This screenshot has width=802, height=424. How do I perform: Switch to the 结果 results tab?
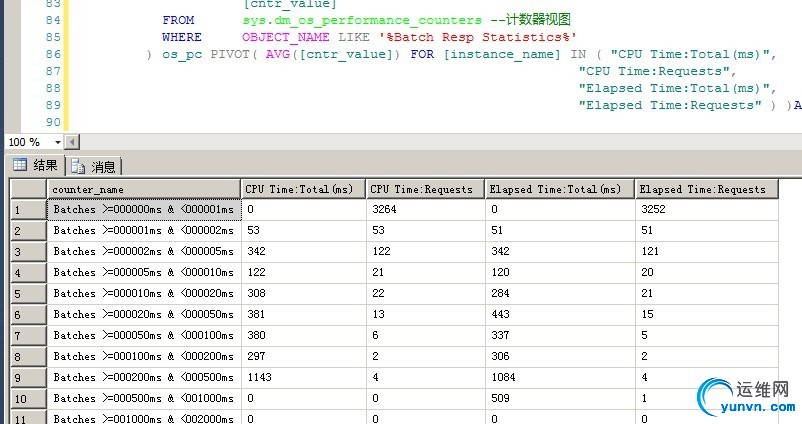(x=36, y=165)
